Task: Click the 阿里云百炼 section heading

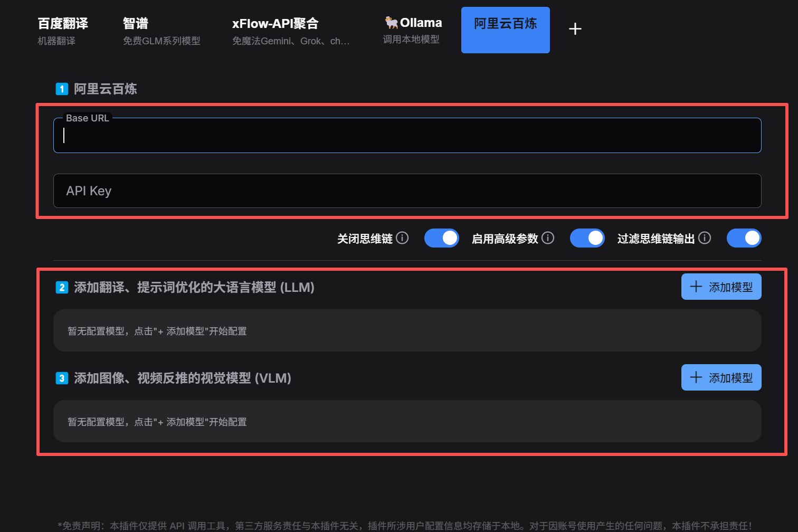Action: tap(106, 89)
